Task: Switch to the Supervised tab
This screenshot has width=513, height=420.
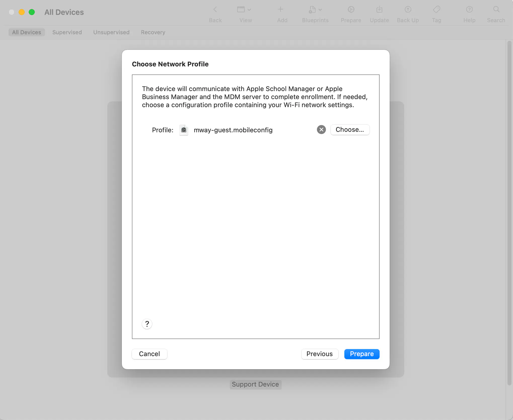Action: click(67, 32)
